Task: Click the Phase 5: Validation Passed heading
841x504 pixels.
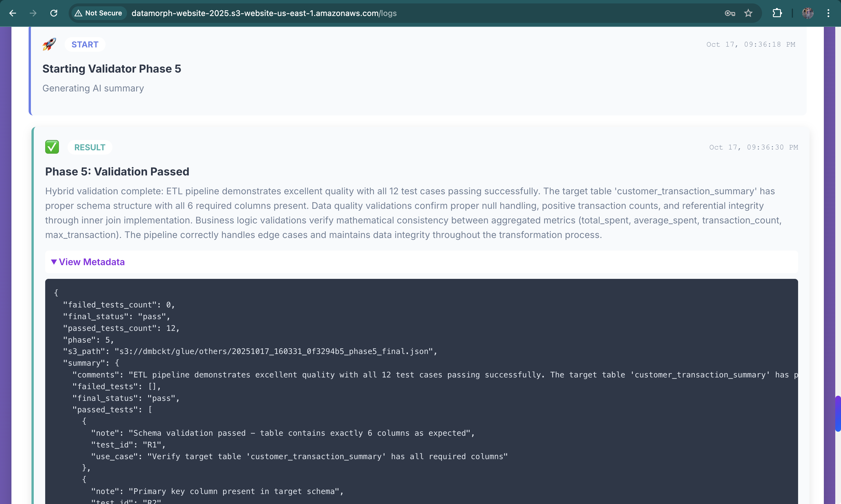Action: 117,171
